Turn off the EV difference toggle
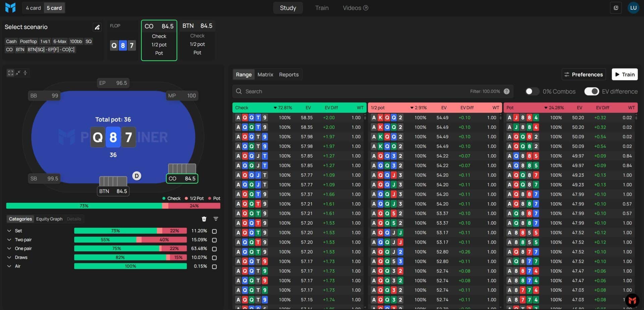This screenshot has width=644, height=310. click(591, 91)
